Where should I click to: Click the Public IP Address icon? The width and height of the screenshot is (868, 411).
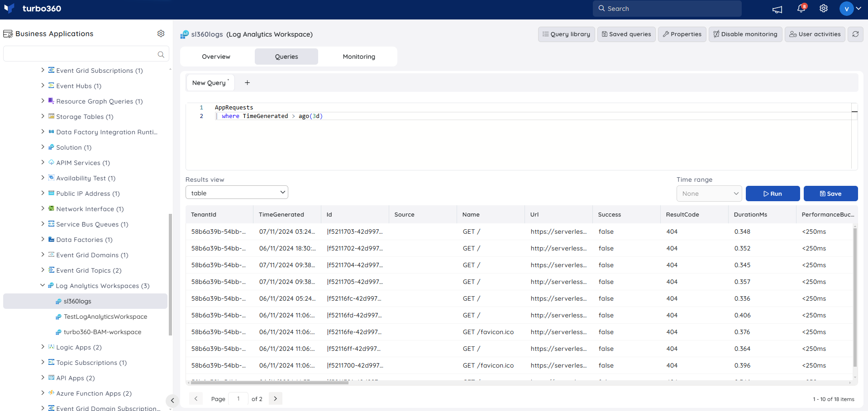[51, 193]
